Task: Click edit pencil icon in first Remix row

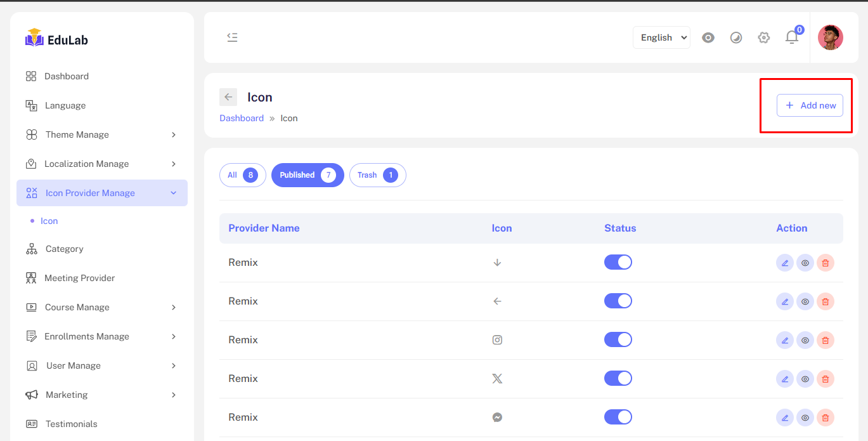Action: (x=785, y=263)
